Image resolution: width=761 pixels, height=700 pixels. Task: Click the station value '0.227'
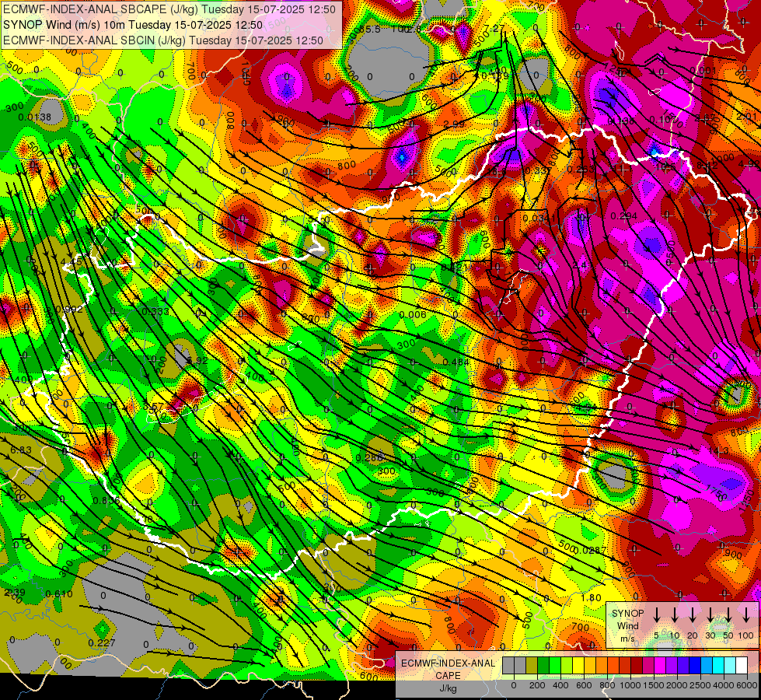(102, 643)
